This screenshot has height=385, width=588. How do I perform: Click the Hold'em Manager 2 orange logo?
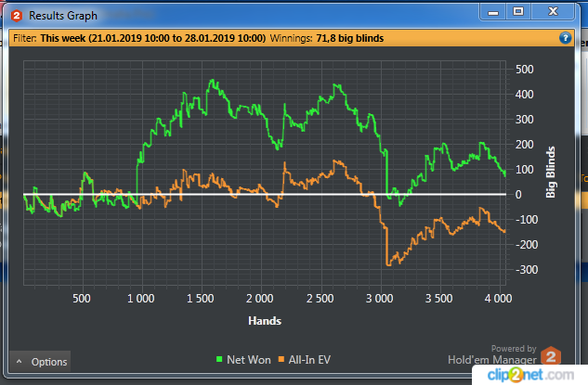pyautogui.click(x=551, y=355)
